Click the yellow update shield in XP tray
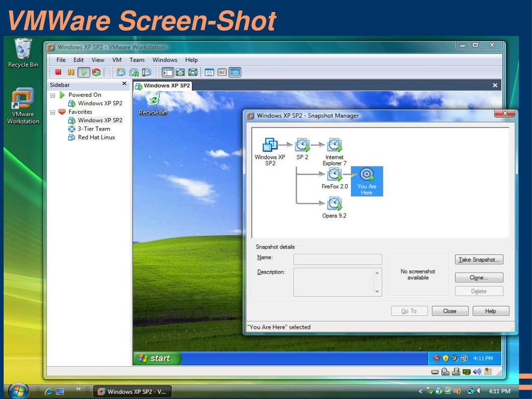The image size is (532, 399). [x=446, y=358]
